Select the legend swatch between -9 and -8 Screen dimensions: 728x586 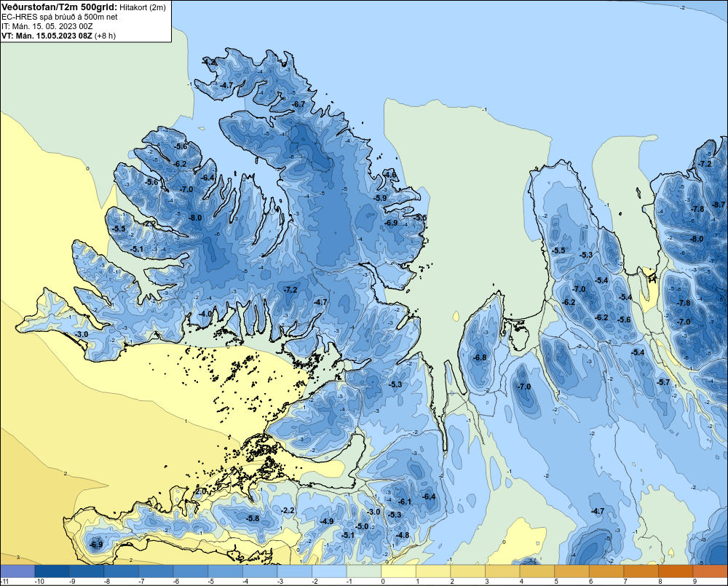pyautogui.click(x=87, y=571)
